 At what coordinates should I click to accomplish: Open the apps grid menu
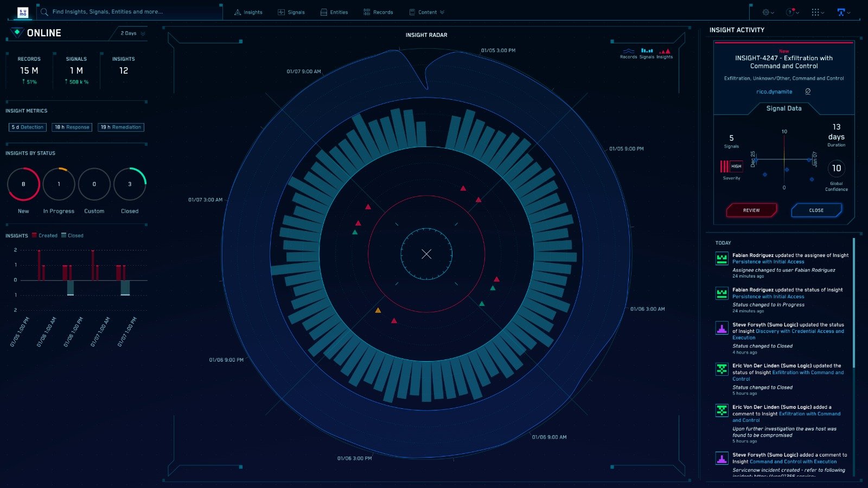pos(818,12)
